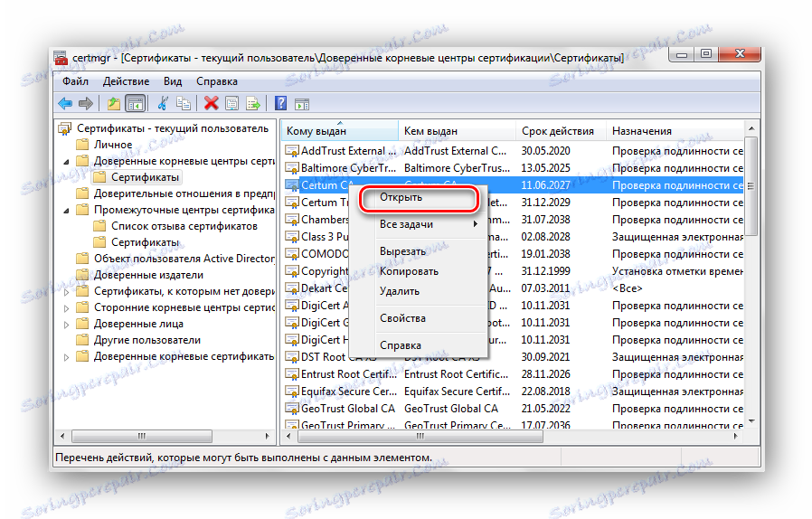Click the AddTrust External certificate icon
The height and width of the screenshot is (519, 812).
click(291, 151)
